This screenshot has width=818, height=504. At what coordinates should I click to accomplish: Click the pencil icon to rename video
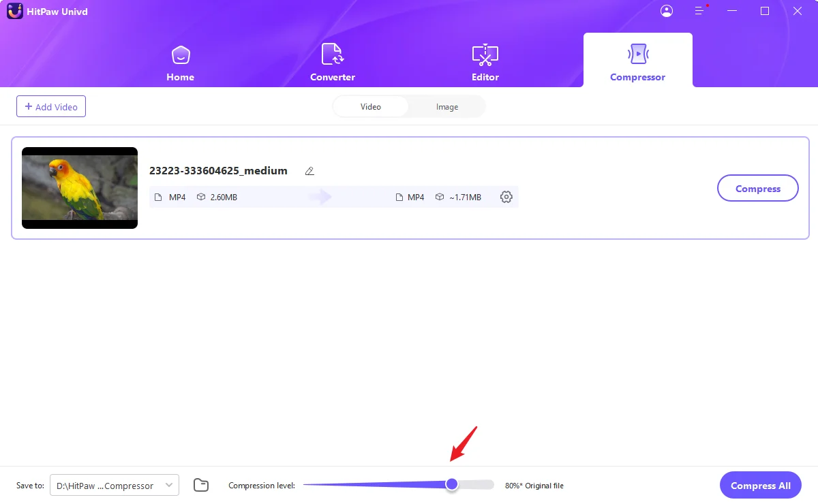(309, 171)
